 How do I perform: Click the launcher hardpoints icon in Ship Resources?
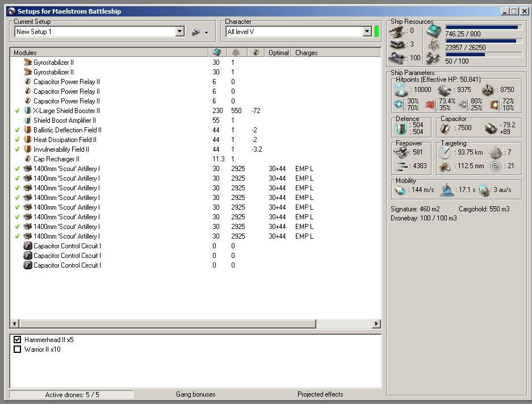click(397, 44)
